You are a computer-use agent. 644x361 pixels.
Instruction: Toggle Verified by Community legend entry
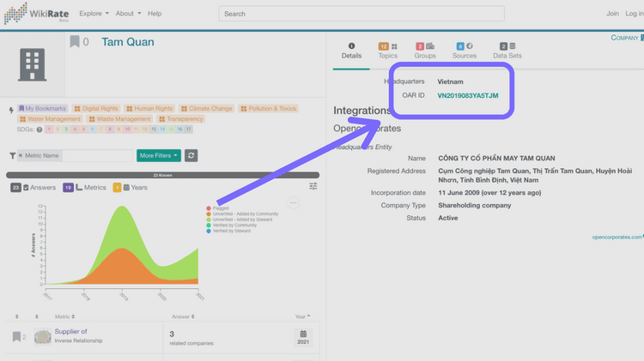(232, 226)
